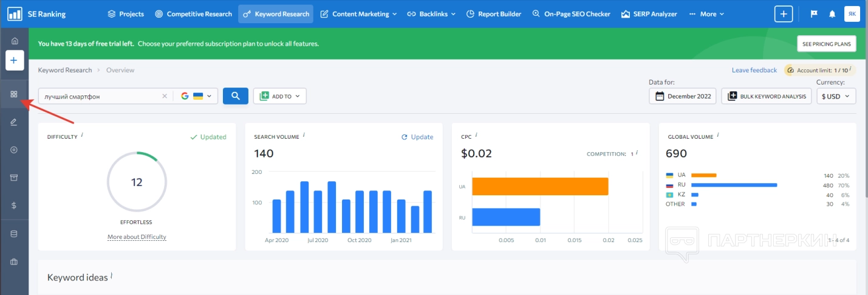Open the database icon in sidebar
868x295 pixels.
tap(14, 234)
